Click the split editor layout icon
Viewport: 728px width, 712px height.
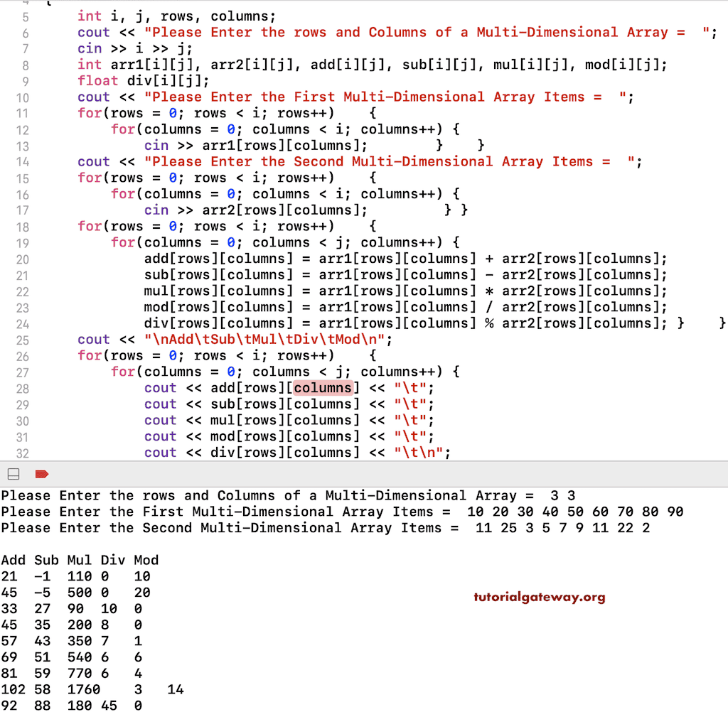coord(12,473)
